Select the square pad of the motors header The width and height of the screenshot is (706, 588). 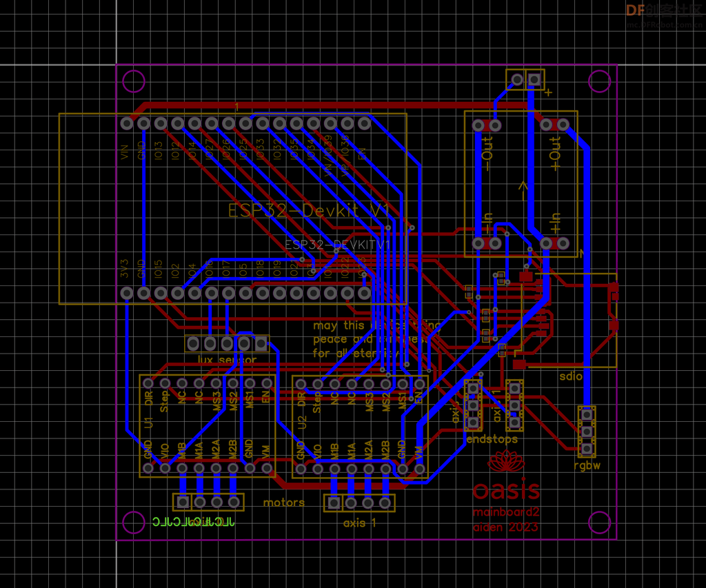click(x=183, y=502)
